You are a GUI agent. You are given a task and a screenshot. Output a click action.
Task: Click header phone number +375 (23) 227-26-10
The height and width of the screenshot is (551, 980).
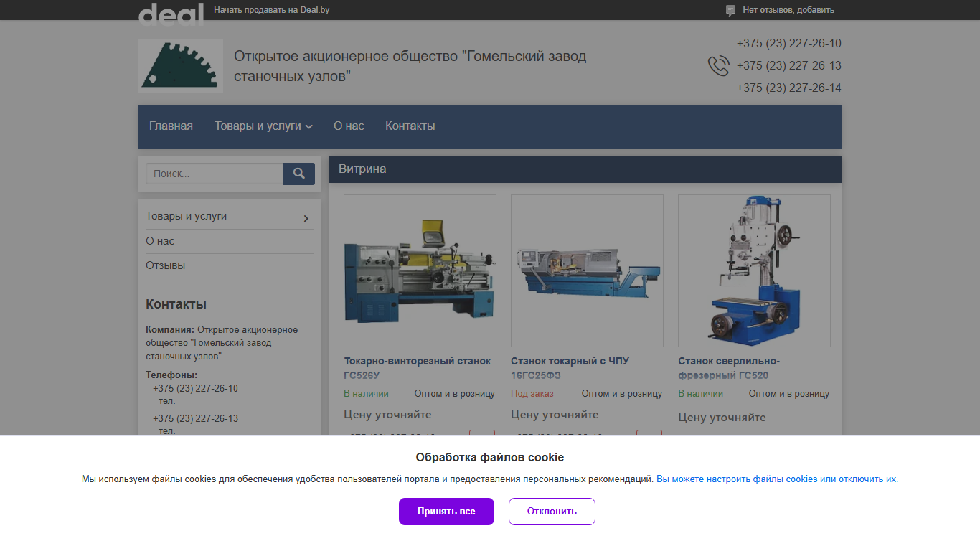coord(788,44)
